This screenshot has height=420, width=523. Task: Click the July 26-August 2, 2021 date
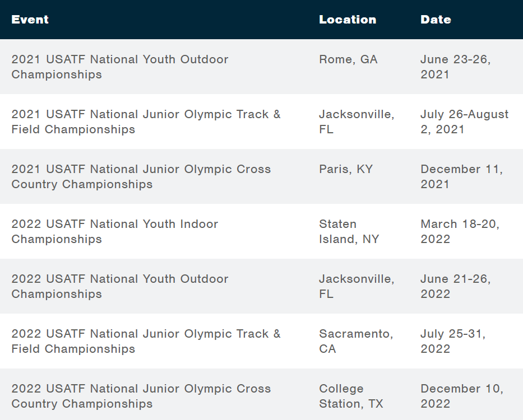pos(464,122)
